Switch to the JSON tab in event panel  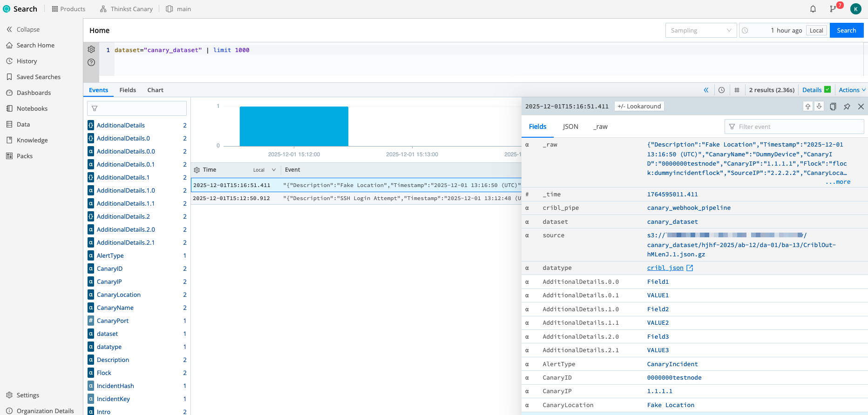[x=570, y=127]
